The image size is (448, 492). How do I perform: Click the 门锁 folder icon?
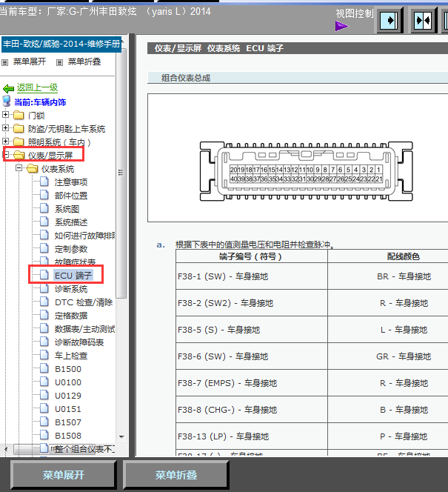[x=19, y=115]
